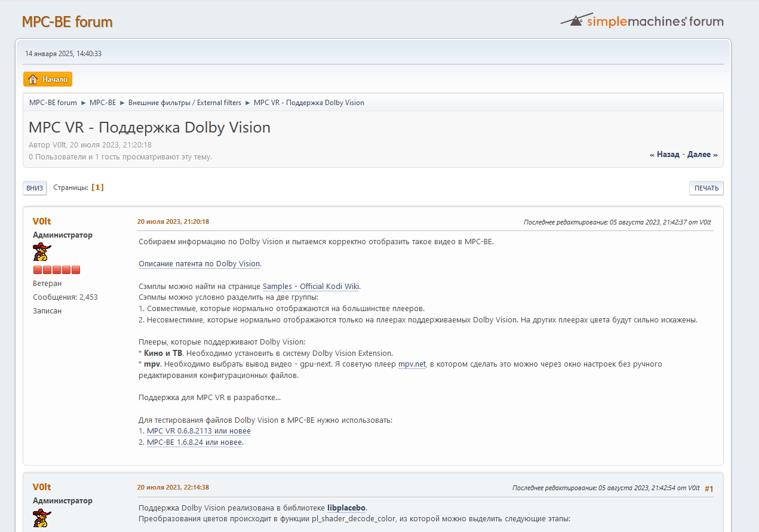Jump down with the ВНИЗ button
Viewport: 759px width, 532px height.
(35, 188)
